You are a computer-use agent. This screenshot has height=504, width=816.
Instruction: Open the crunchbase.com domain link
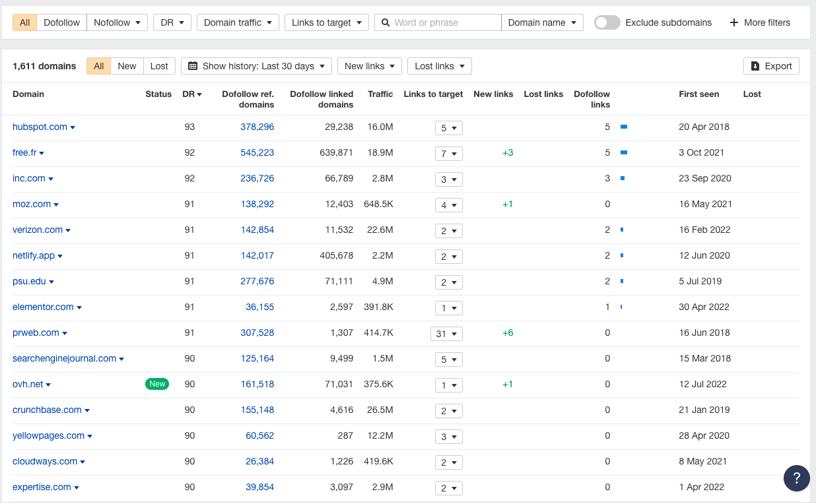point(47,410)
